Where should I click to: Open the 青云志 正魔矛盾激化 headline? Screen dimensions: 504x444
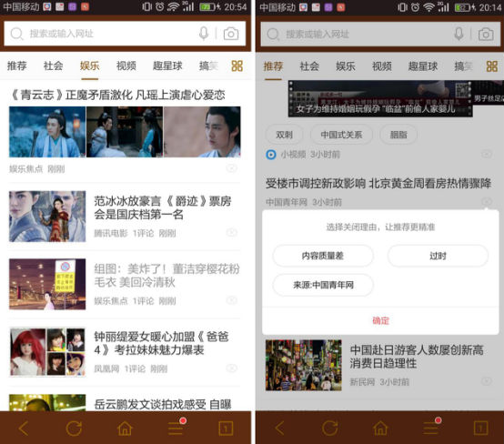(118, 95)
